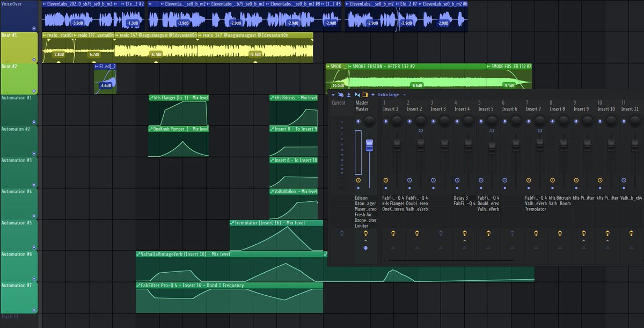Open clip menu of Tremolator automation clip
644x328 pixels.
click(232, 223)
